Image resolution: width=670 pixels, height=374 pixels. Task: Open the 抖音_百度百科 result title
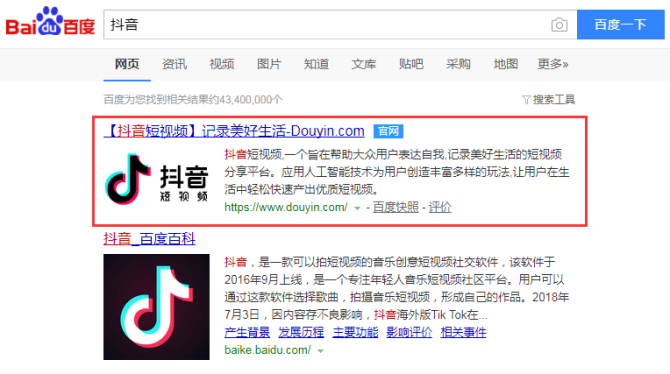pos(149,239)
